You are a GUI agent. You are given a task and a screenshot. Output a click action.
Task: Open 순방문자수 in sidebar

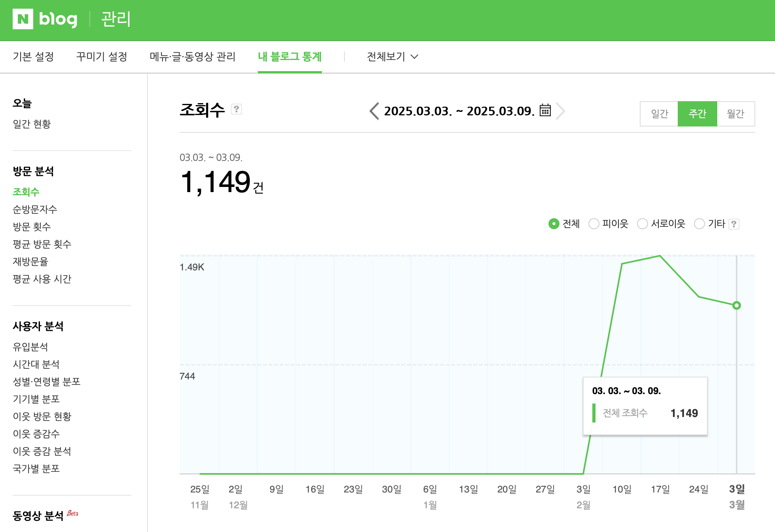35,209
